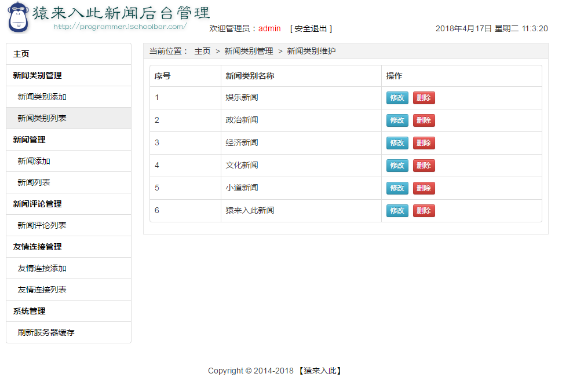Open 新闻列表 in the sidebar

pos(68,182)
